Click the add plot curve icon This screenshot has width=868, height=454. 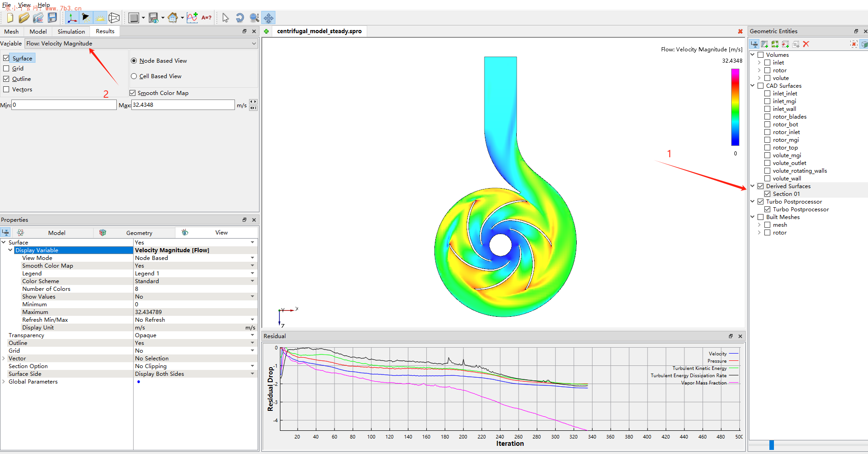(x=192, y=18)
